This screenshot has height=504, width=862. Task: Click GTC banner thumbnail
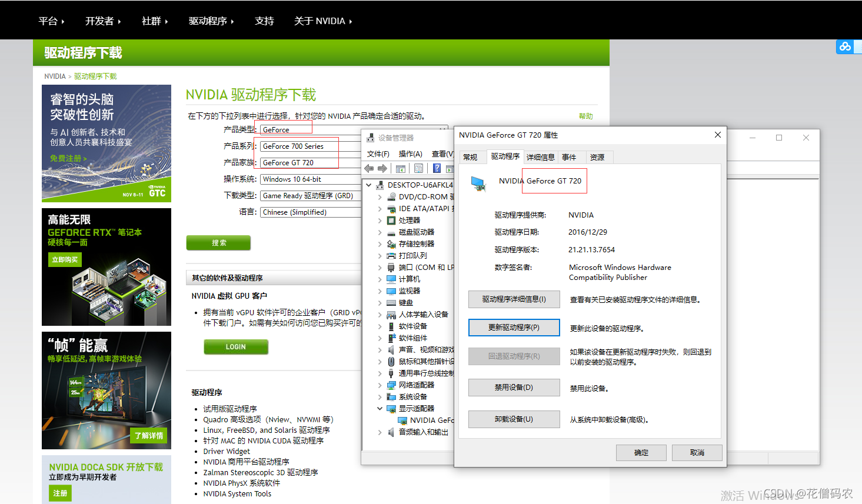pos(106,143)
